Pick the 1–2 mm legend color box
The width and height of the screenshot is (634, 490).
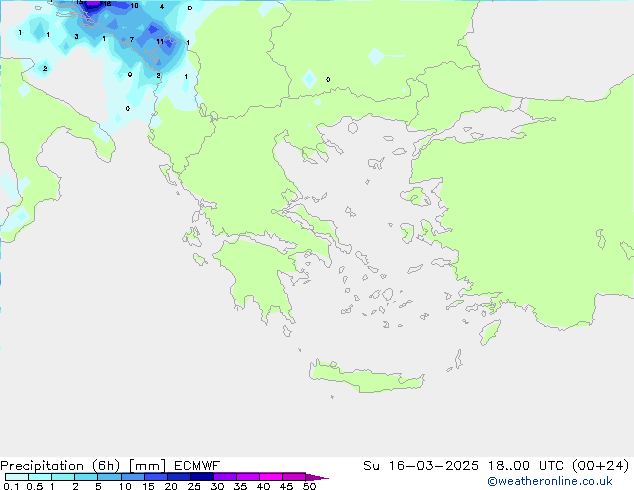63,477
